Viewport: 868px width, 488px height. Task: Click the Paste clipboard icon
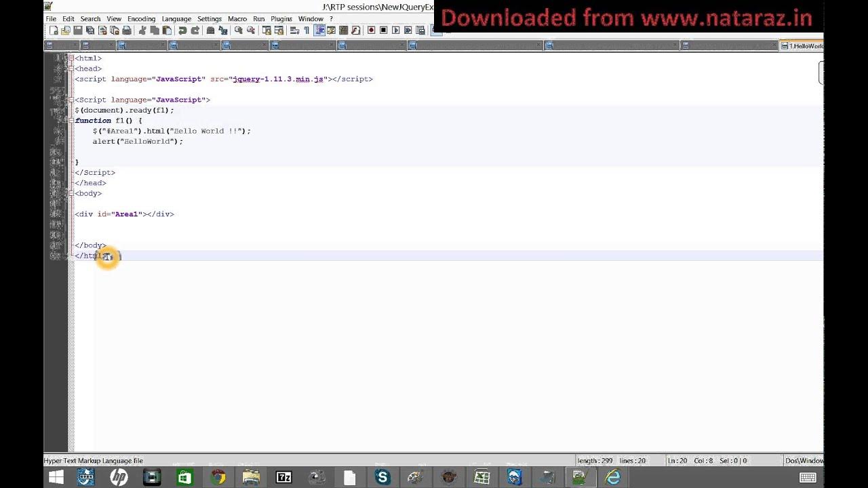point(167,30)
